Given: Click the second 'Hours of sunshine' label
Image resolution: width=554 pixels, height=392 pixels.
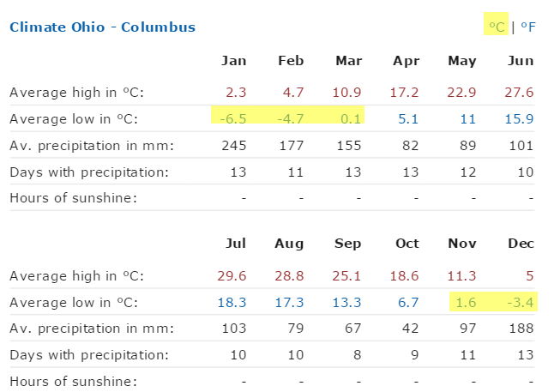Looking at the screenshot, I should [73, 381].
